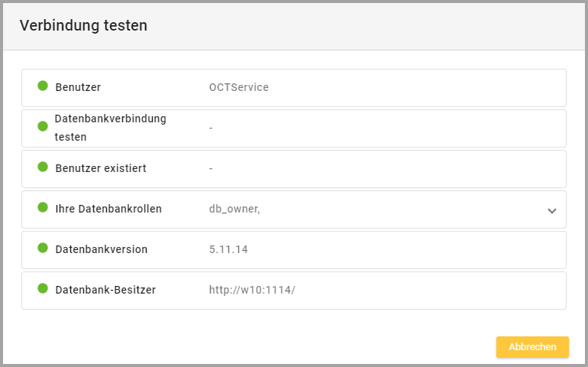Click the 5.11.14 version number
The height and width of the screenshot is (367, 588).
(x=228, y=250)
